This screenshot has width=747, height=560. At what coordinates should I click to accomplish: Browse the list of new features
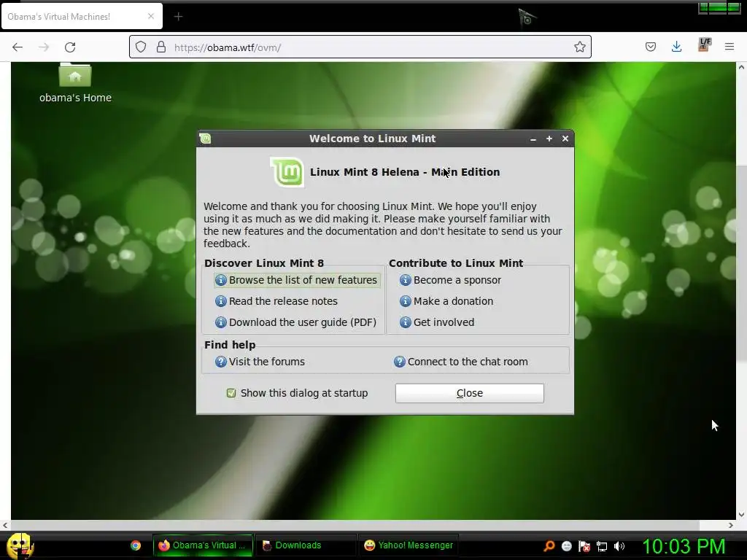[x=297, y=280]
